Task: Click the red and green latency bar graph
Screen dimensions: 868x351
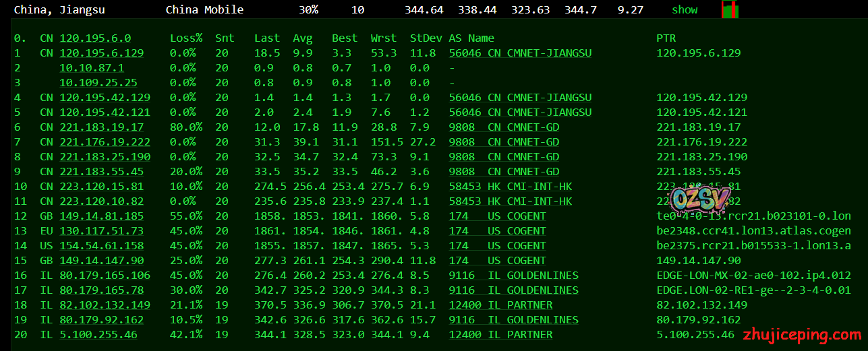Action: pos(730,10)
